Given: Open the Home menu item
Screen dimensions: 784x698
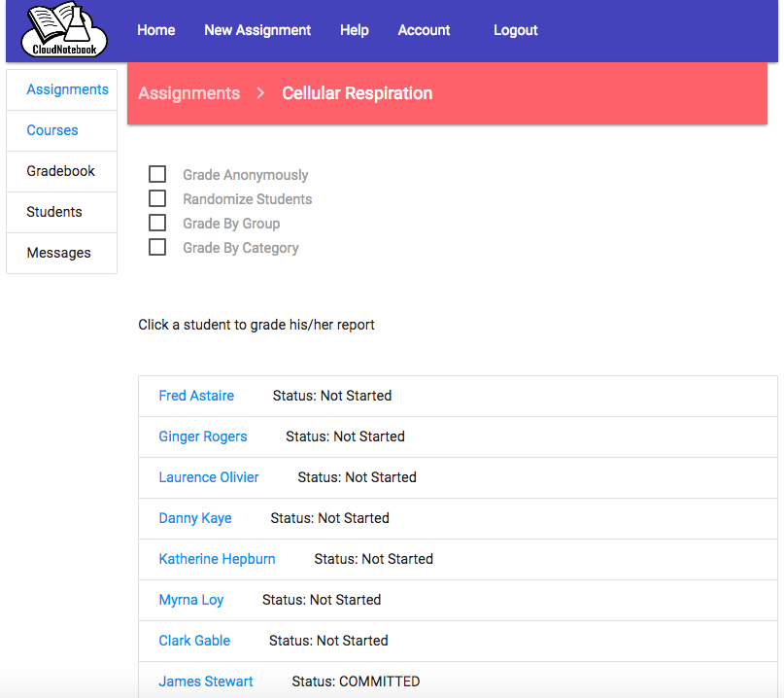Looking at the screenshot, I should (156, 30).
